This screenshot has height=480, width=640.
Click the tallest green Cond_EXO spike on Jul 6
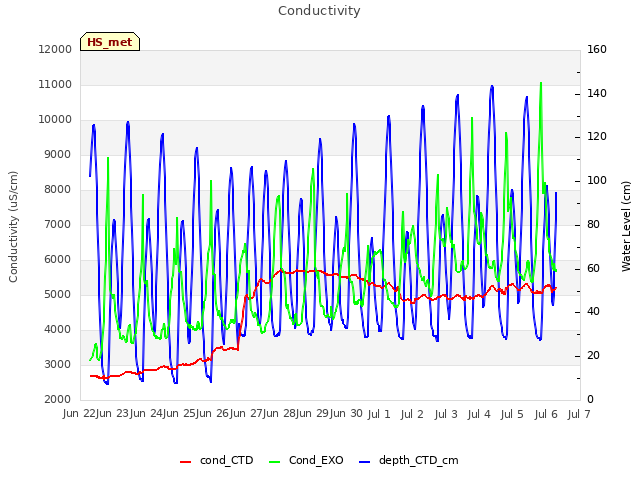(x=541, y=83)
